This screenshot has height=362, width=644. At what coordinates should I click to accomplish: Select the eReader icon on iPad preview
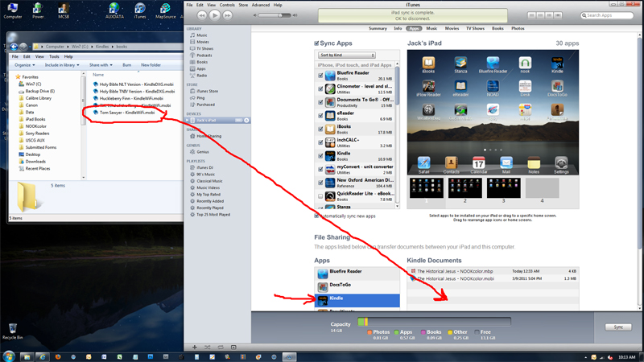(460, 86)
